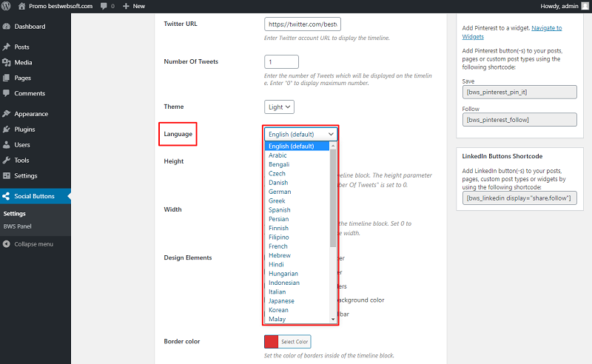Choose Greek in the language list
Image resolution: width=592 pixels, height=364 pixels.
tap(297, 200)
